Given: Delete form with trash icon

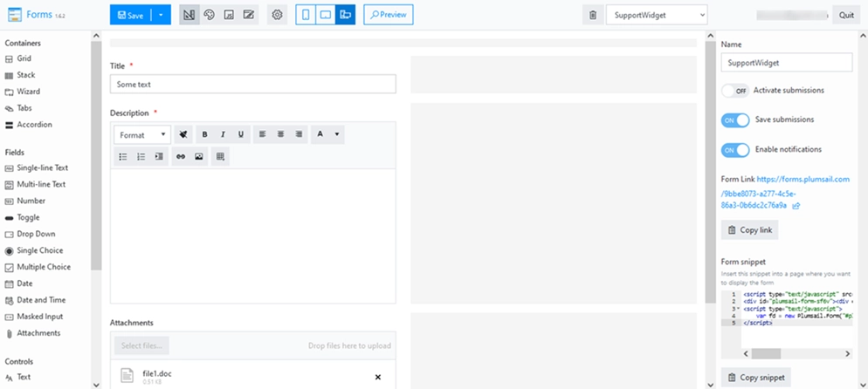Looking at the screenshot, I should 593,15.
